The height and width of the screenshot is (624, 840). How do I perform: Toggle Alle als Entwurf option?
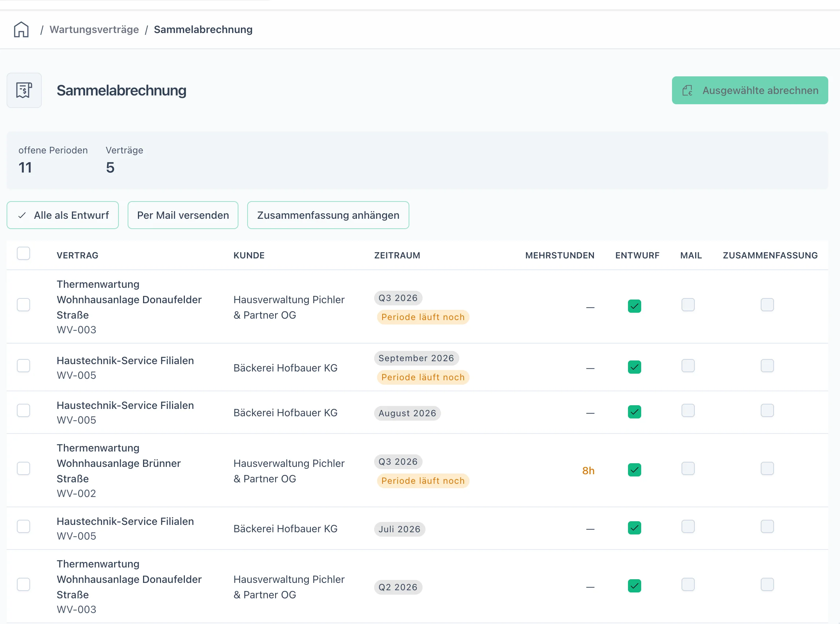pos(63,215)
